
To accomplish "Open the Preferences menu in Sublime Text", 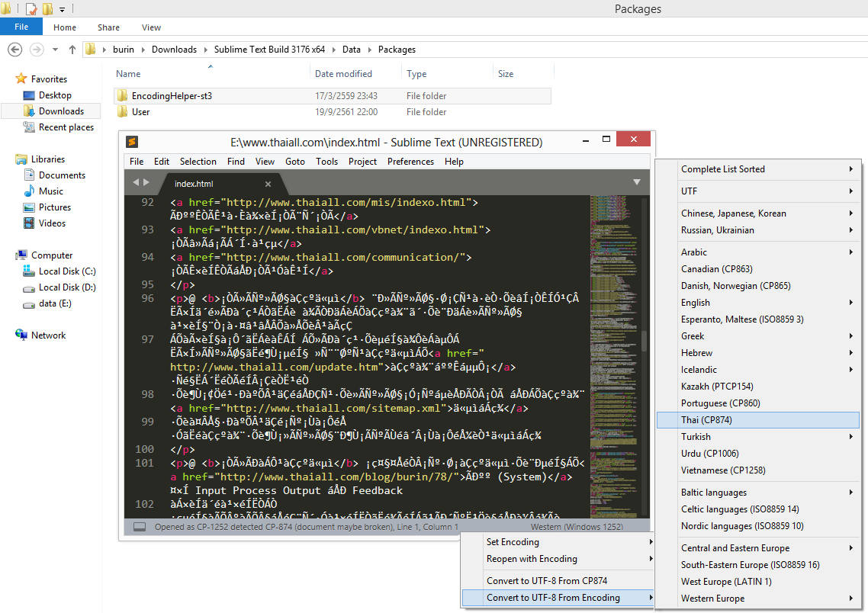I will [x=410, y=162].
